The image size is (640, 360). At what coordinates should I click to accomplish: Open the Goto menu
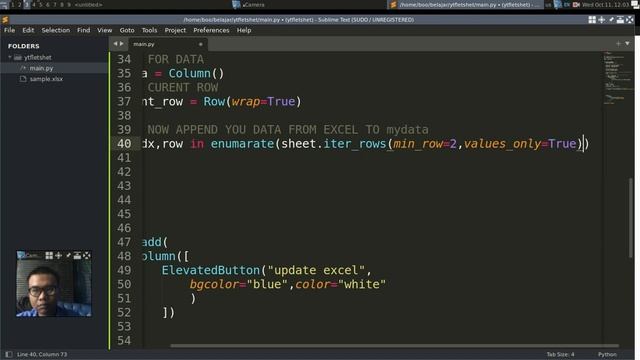127,30
